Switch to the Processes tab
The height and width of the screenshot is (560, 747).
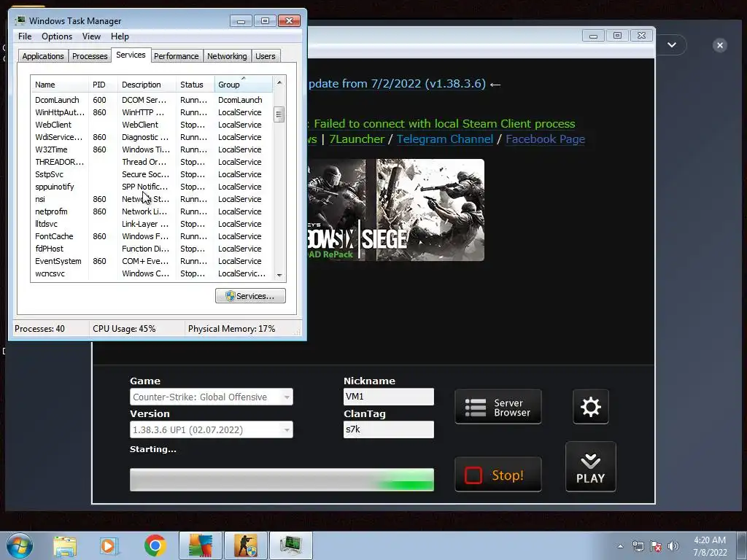[90, 56]
